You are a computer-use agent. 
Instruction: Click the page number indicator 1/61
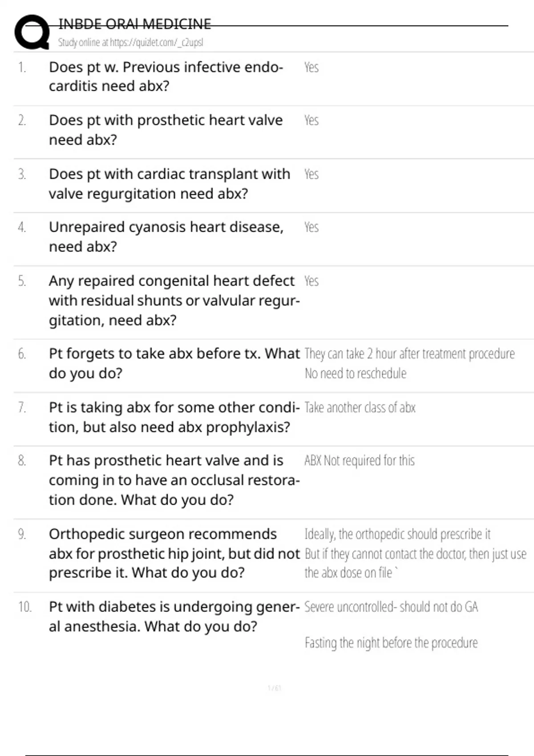(275, 688)
